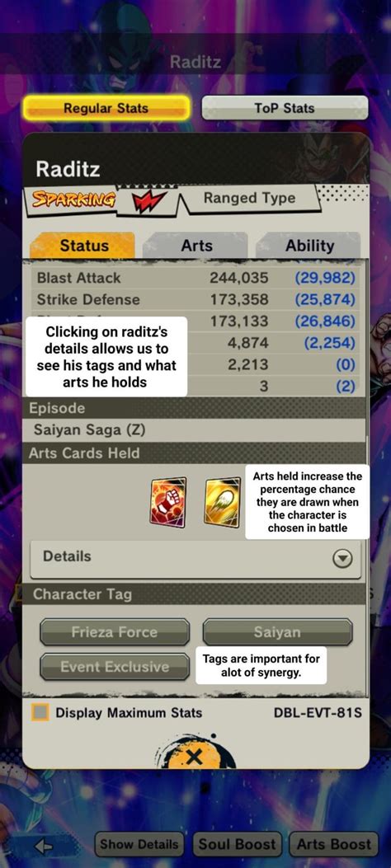
Task: Select the Regular Stats view
Action: 106,108
